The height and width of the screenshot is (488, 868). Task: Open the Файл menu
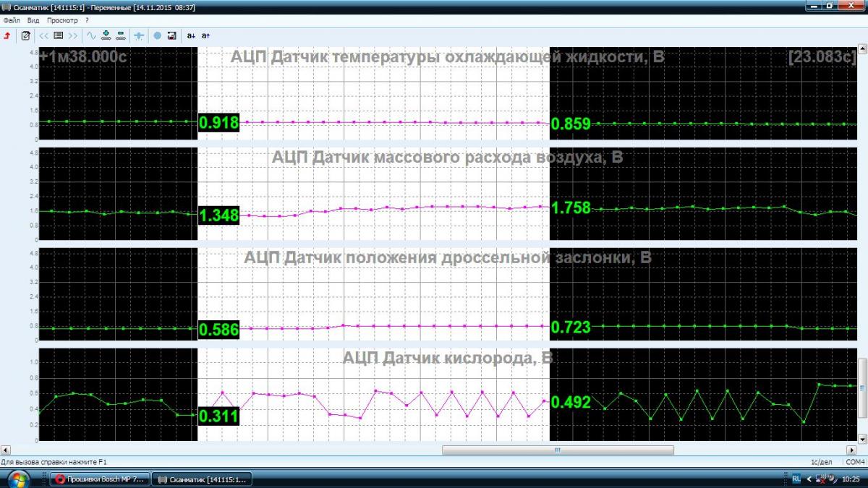coord(11,20)
